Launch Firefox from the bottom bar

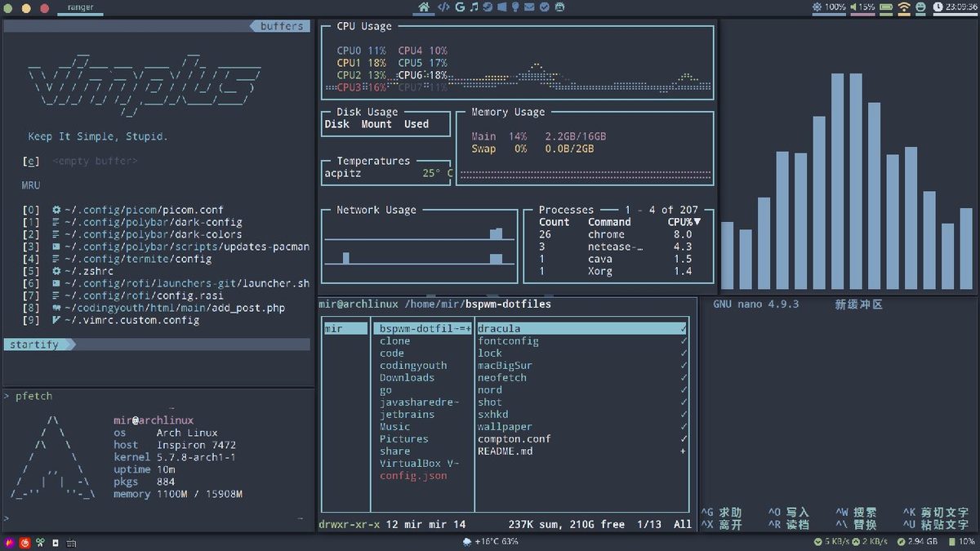(10, 542)
